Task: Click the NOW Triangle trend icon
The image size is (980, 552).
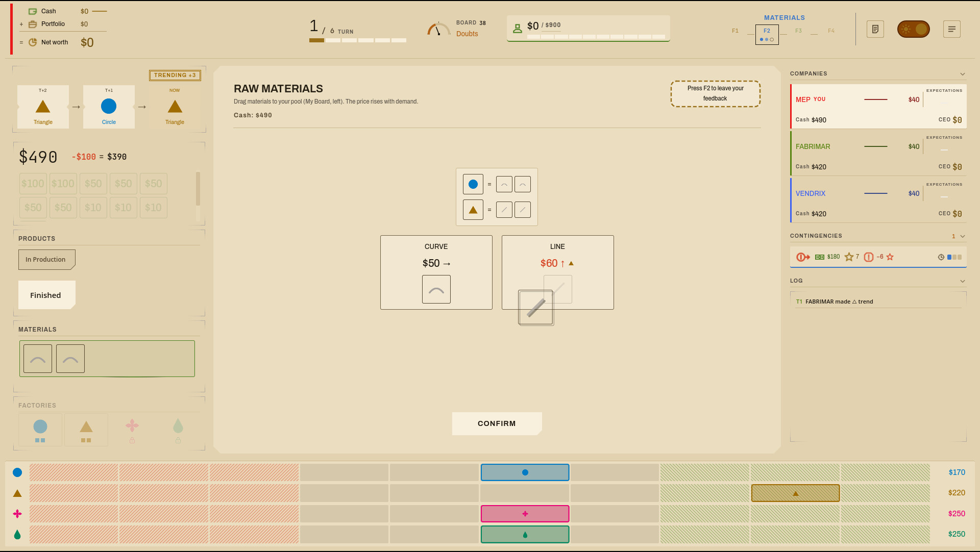Action: 175,107
